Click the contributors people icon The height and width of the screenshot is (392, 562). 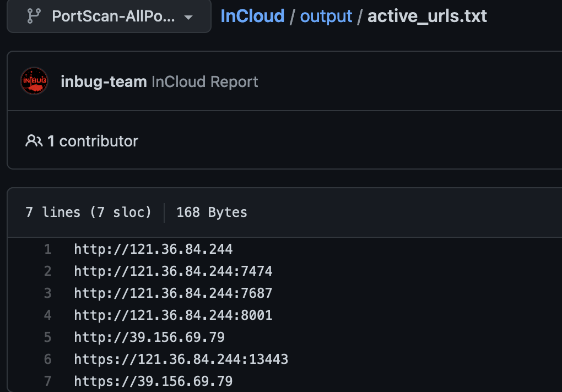click(34, 141)
